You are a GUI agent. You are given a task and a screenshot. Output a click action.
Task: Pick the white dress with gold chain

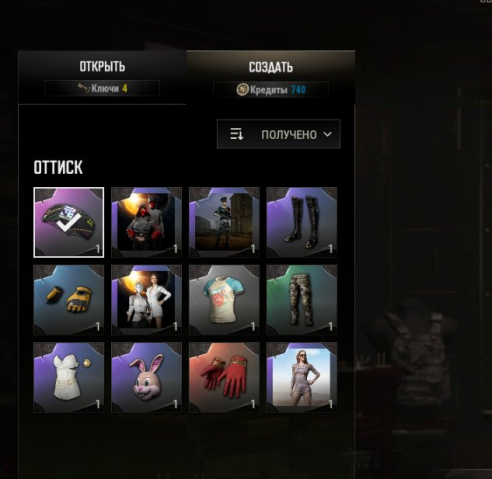click(x=69, y=377)
